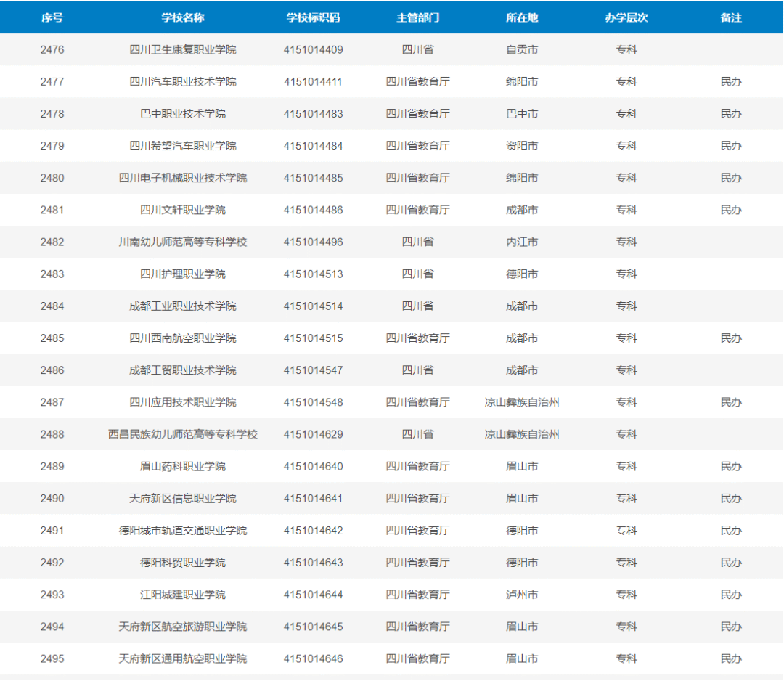Click the sequence number 2482
The width and height of the screenshot is (784, 681).
pyautogui.click(x=52, y=242)
